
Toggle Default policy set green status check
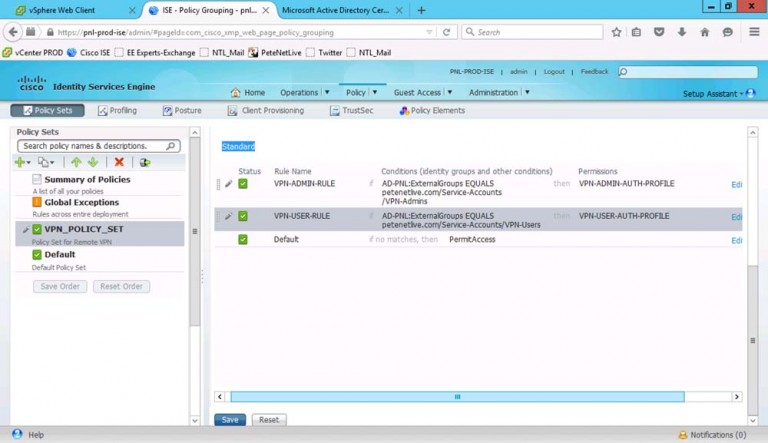tap(37, 254)
